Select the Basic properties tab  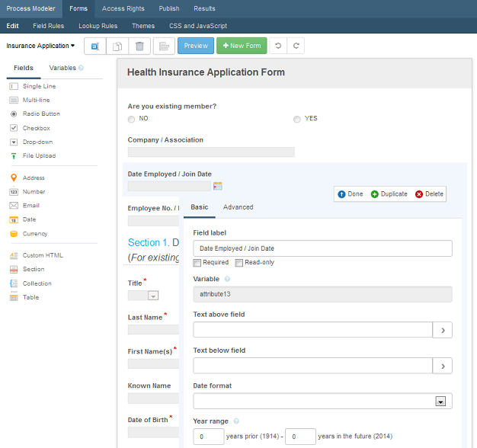tap(200, 207)
